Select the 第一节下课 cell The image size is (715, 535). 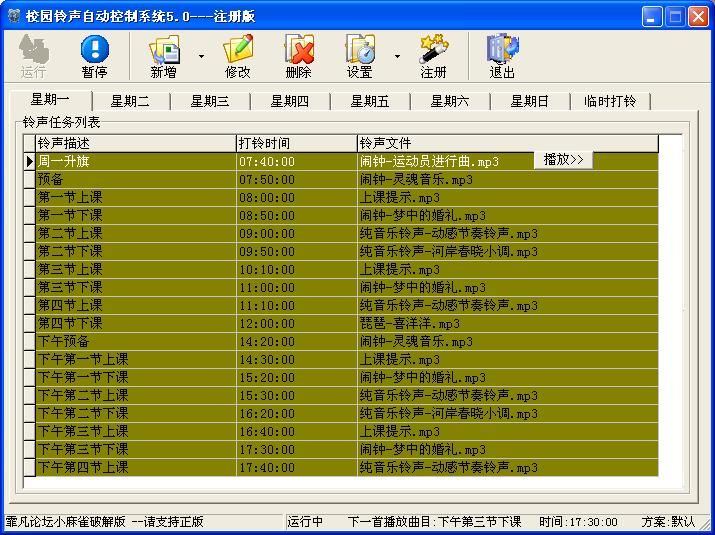[x=136, y=215]
